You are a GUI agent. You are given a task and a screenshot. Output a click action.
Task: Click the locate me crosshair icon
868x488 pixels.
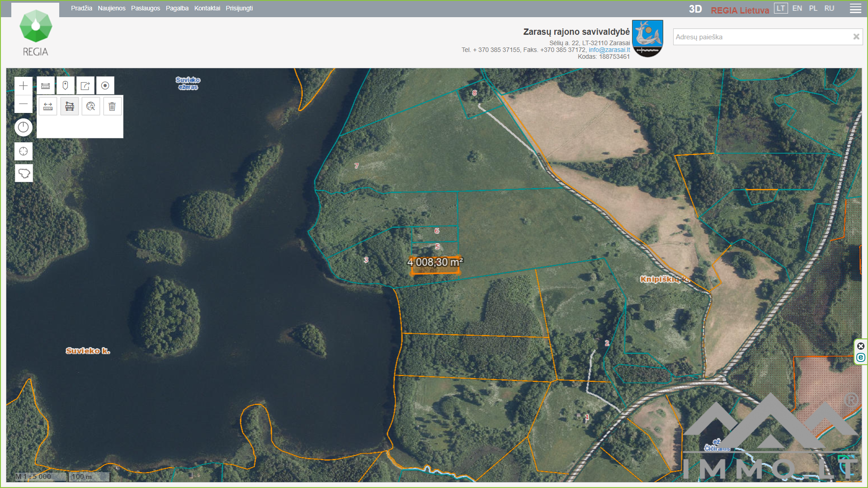click(24, 151)
